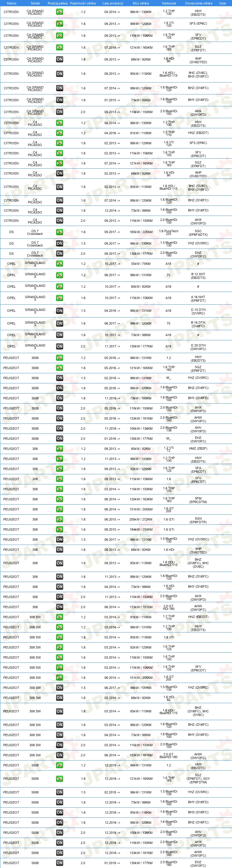Image resolution: width=232 pixels, height=868 pixels.
Task: Select the '5FA (EP6CDT)' engine code cell
Action: click(x=198, y=470)
